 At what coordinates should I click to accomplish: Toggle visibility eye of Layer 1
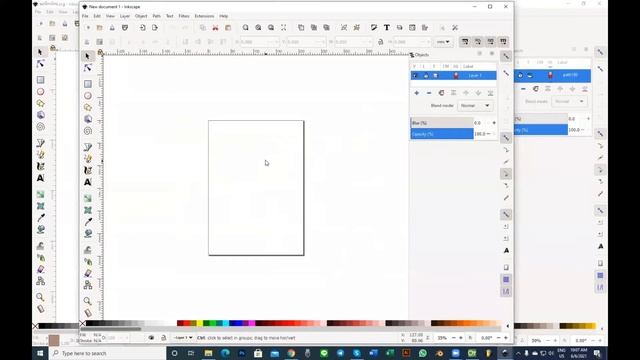(x=415, y=76)
